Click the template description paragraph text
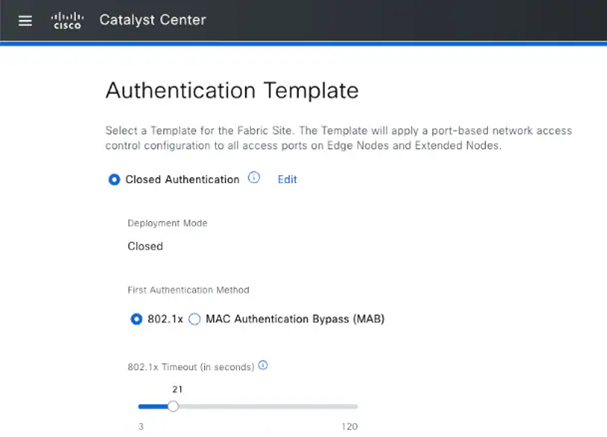The width and height of the screenshot is (607, 437). click(x=302, y=138)
